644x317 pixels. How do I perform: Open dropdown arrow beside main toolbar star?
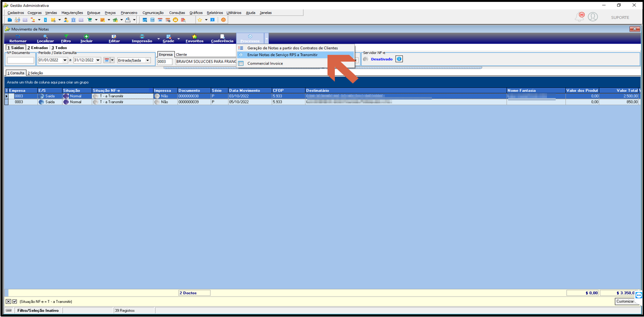point(206,20)
